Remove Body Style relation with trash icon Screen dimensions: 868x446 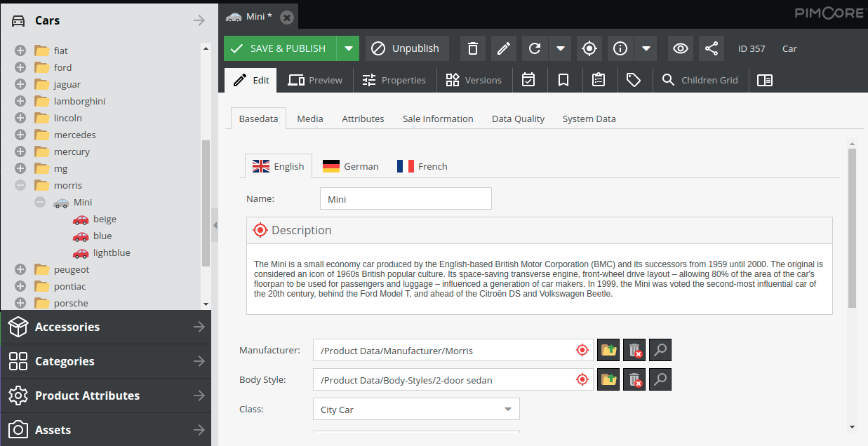point(634,379)
